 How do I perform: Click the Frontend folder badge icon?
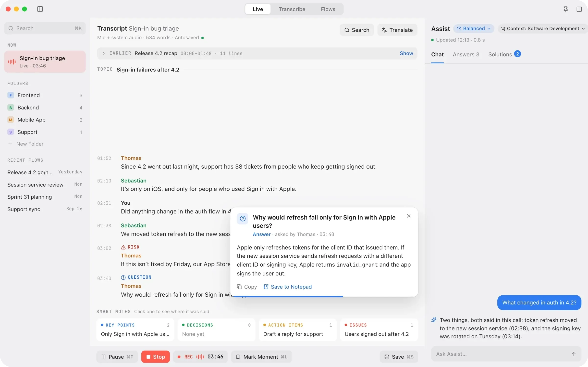tap(11, 95)
